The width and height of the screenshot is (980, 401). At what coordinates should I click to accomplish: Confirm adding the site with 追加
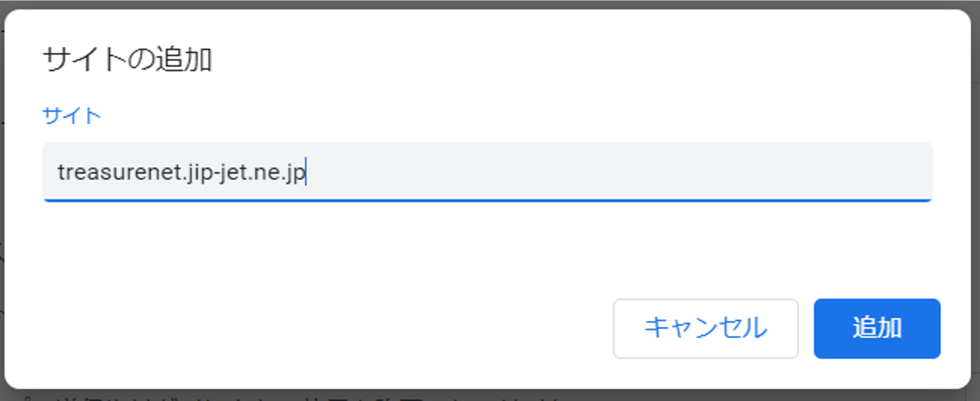pos(877,328)
